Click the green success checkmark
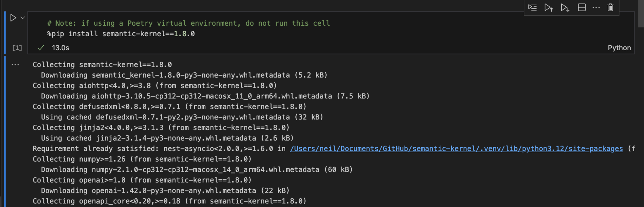 [x=41, y=48]
